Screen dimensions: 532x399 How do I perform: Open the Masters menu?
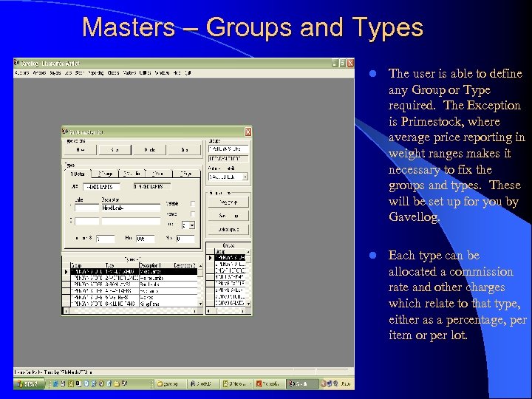[129, 72]
